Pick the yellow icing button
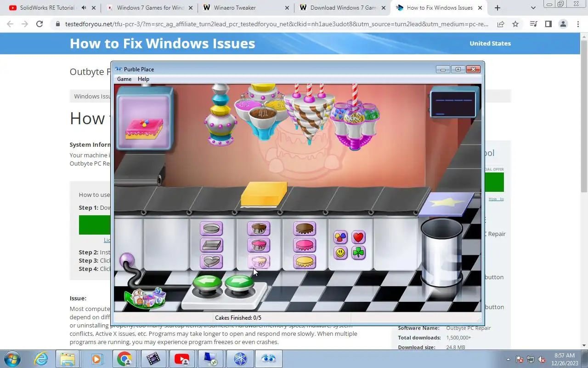 pos(305,262)
